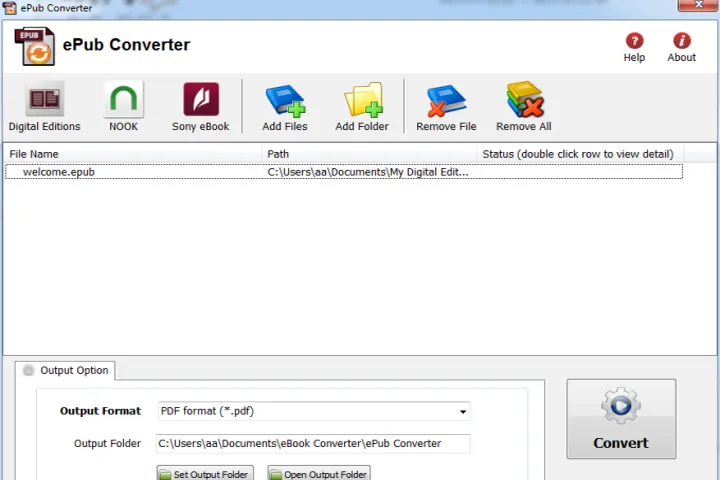
Task: Click the title bar app icon
Action: click(9, 8)
